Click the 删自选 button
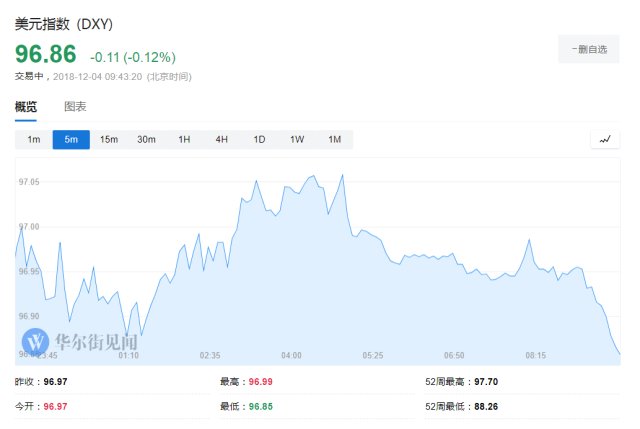 coord(582,48)
